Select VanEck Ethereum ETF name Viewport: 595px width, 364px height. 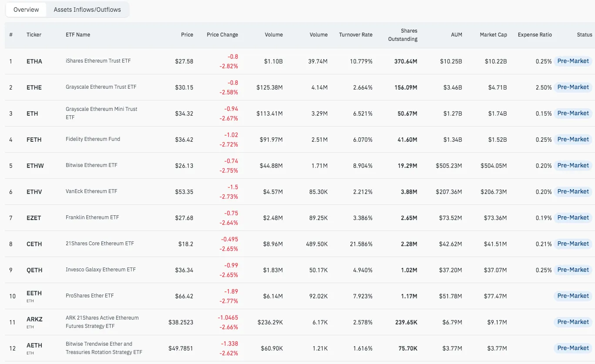(91, 191)
